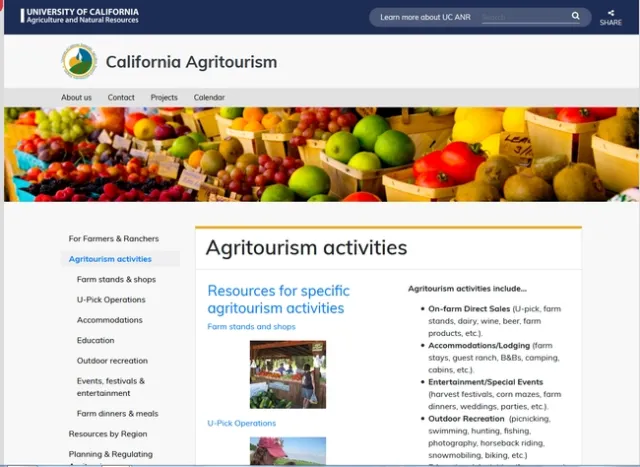Click 'Agritourism activities include...' text
The width and height of the screenshot is (640, 467).
(x=467, y=289)
